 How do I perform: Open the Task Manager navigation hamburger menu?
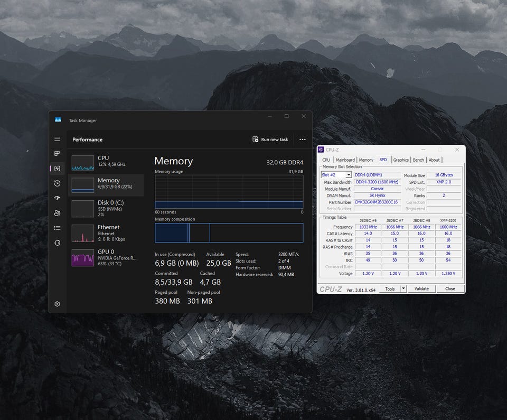(57, 139)
